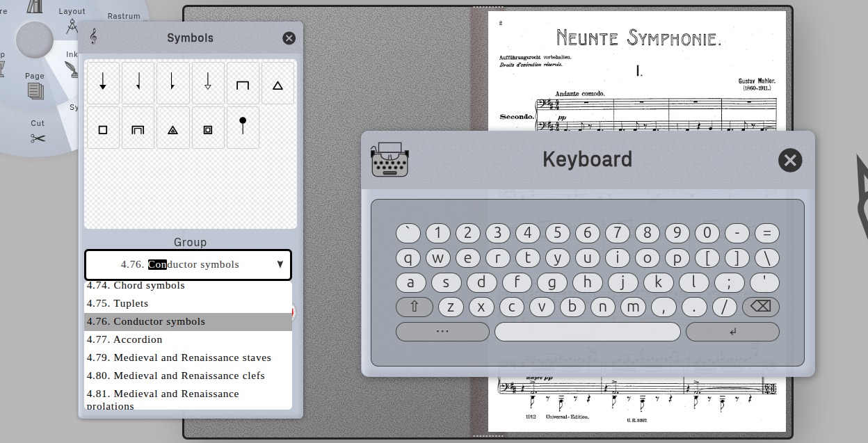Tap the forward slash key
Screen dimensions: 868x443
click(724, 307)
